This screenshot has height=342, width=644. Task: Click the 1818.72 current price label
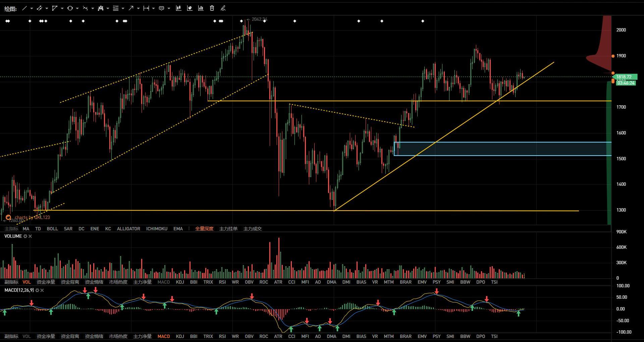(x=624, y=77)
